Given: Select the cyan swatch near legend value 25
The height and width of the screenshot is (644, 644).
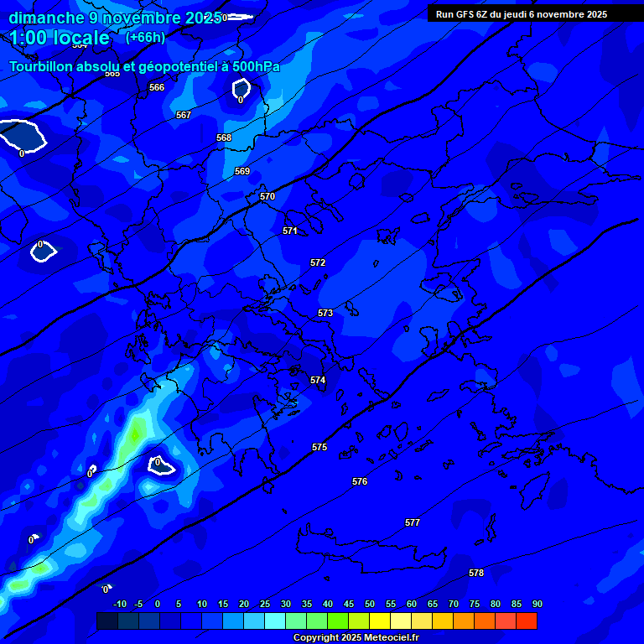Looking at the screenshot, I should (275, 621).
